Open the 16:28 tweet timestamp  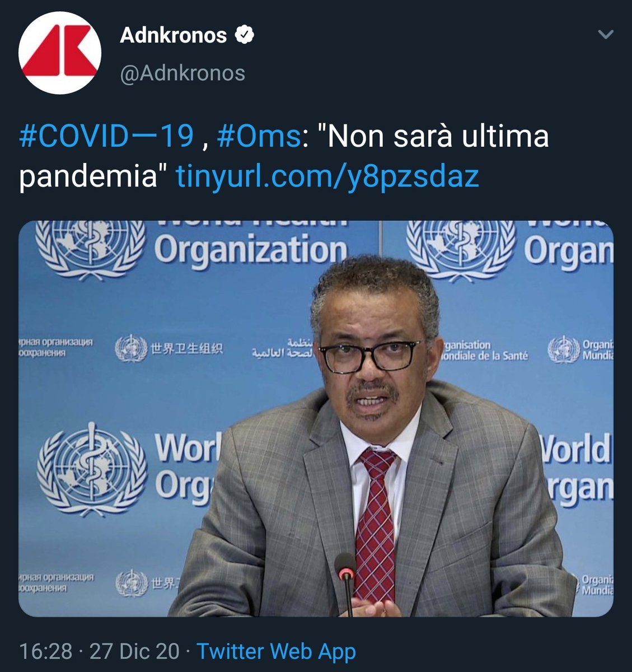coord(46,651)
